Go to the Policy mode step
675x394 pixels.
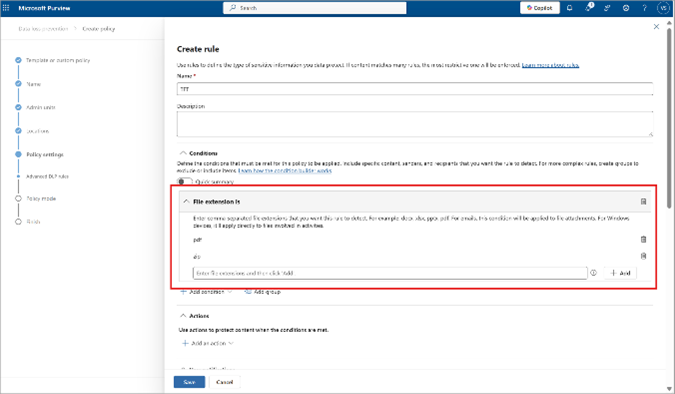(x=41, y=199)
